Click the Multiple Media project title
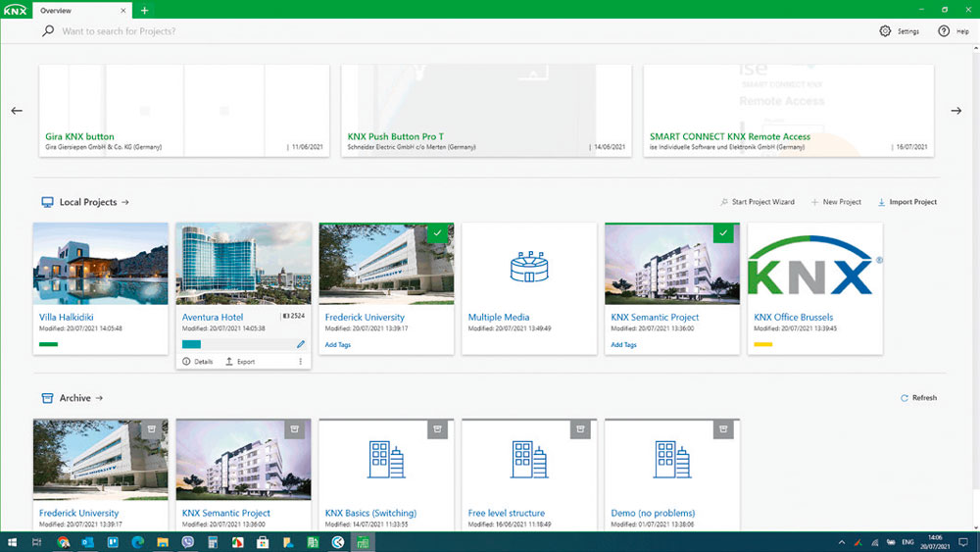 (499, 317)
